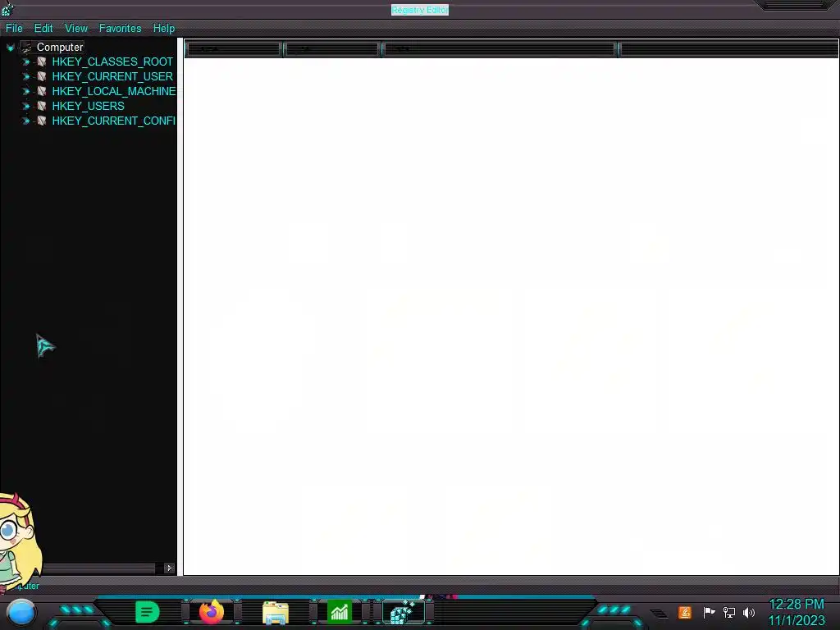
Task: Open the green chart app on taskbar
Action: 340,612
